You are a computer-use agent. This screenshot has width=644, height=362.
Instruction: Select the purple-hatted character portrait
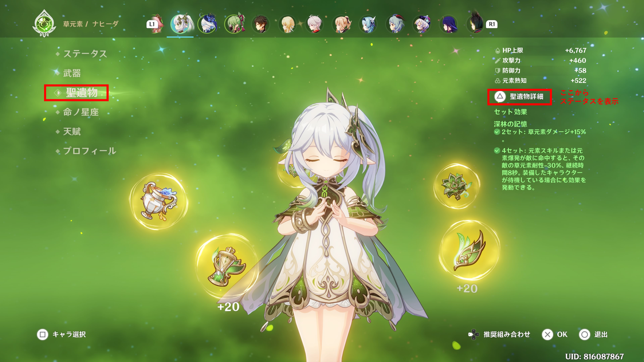[x=422, y=24]
